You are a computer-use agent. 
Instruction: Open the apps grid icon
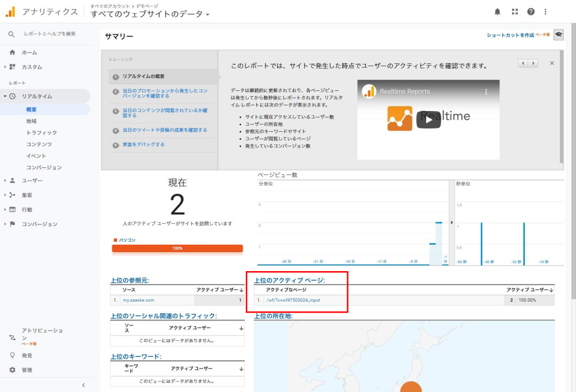pyautogui.click(x=514, y=12)
